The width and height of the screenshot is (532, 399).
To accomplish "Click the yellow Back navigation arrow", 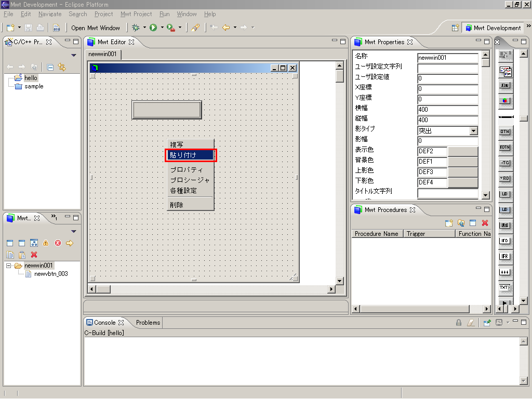I will (226, 28).
